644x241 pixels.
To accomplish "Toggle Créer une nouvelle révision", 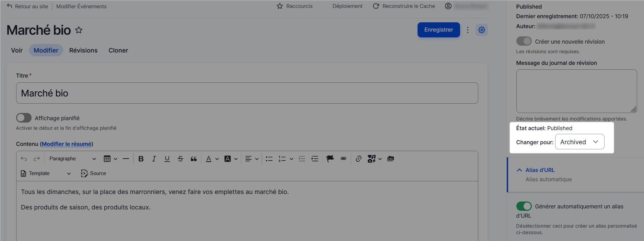I will click(524, 41).
